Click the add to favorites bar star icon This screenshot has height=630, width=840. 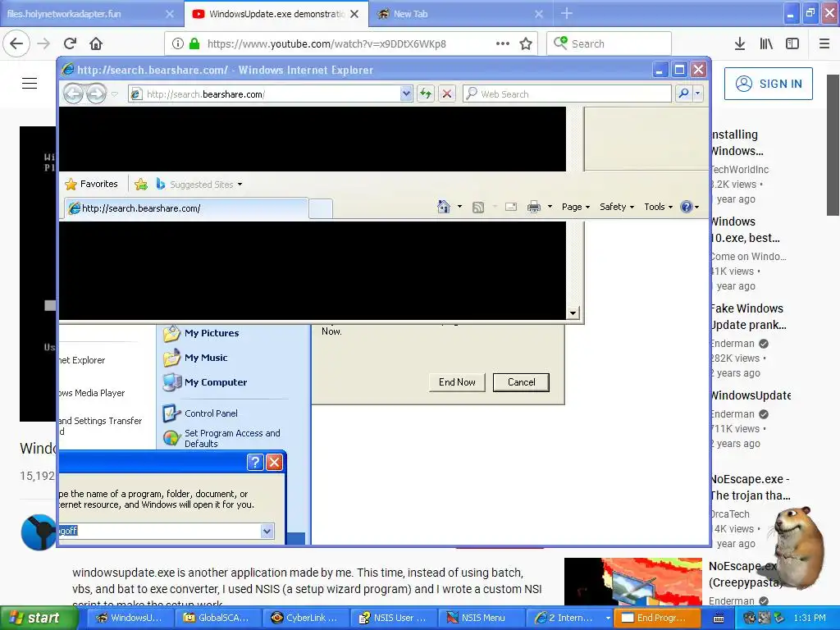pyautogui.click(x=141, y=185)
